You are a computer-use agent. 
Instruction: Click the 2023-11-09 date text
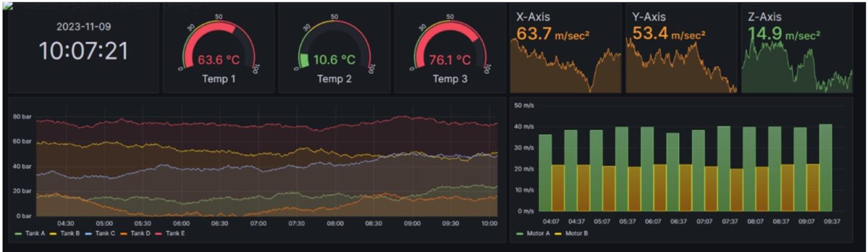pos(83,27)
